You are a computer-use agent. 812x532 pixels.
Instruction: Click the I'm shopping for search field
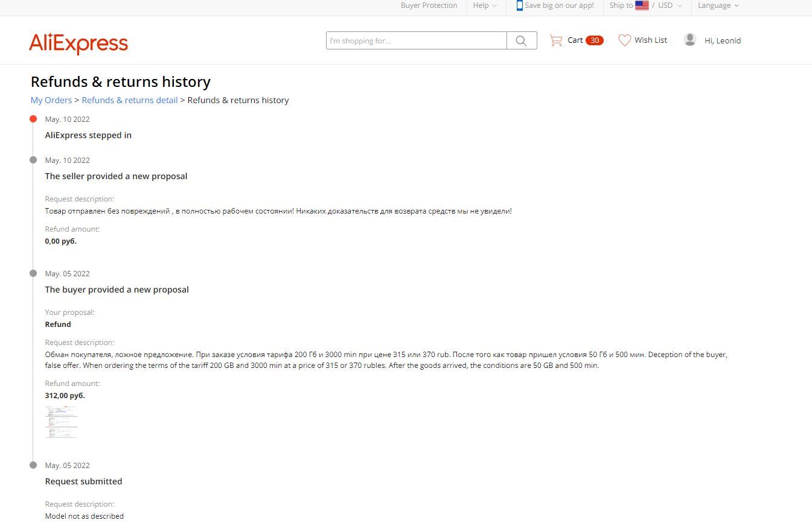tap(417, 40)
